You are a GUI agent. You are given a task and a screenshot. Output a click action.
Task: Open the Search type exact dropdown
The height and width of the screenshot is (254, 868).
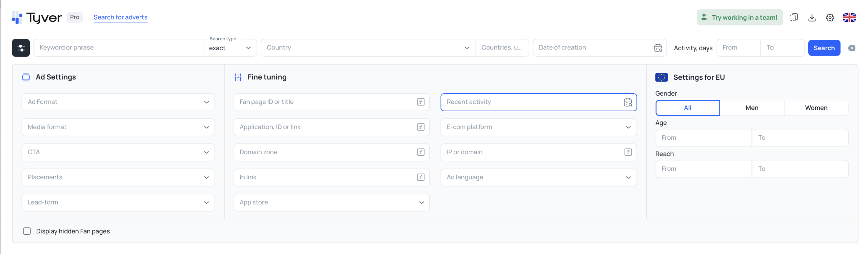(x=230, y=48)
